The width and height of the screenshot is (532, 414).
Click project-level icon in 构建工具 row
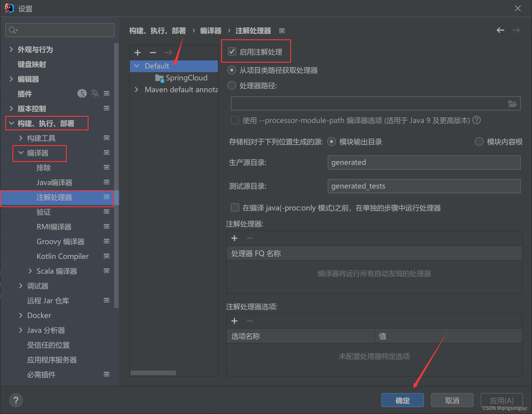107,138
